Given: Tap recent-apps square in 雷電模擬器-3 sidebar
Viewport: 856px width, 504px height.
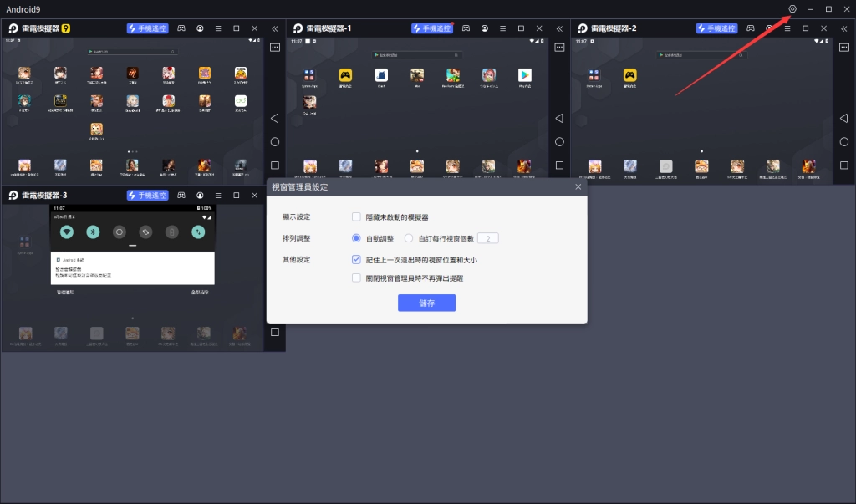Looking at the screenshot, I should tap(275, 333).
